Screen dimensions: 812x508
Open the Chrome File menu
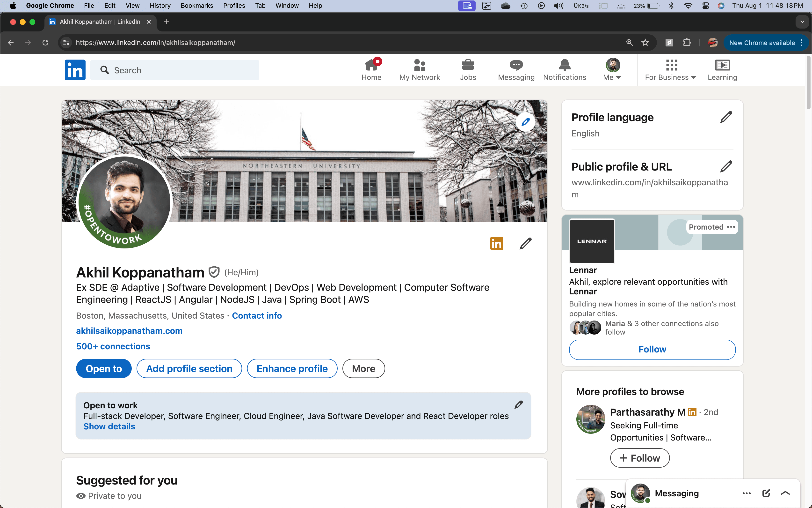[x=89, y=6]
